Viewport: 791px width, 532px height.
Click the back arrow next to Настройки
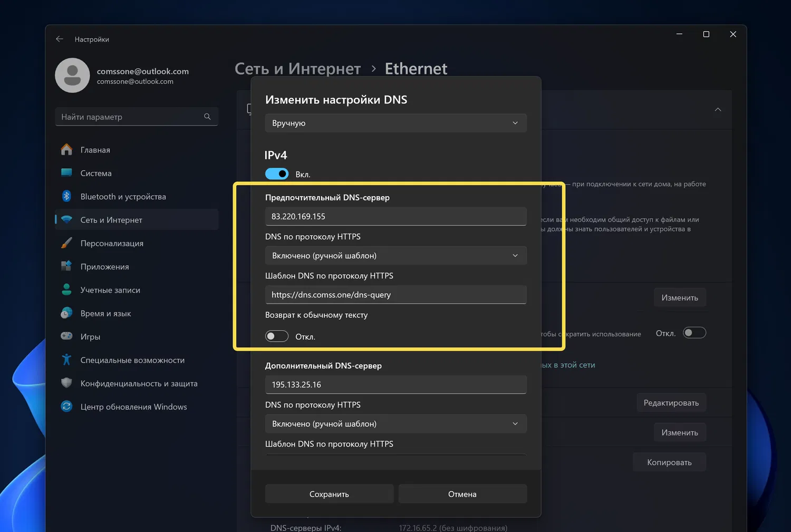[x=60, y=39]
